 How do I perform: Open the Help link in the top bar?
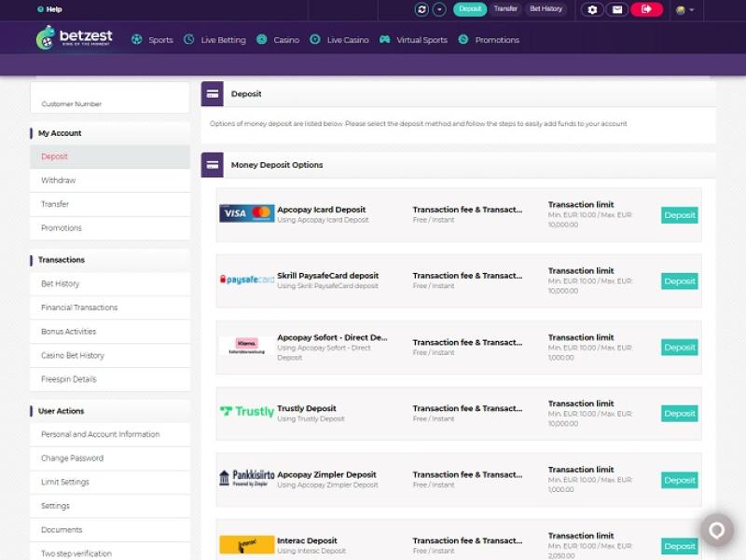point(49,9)
